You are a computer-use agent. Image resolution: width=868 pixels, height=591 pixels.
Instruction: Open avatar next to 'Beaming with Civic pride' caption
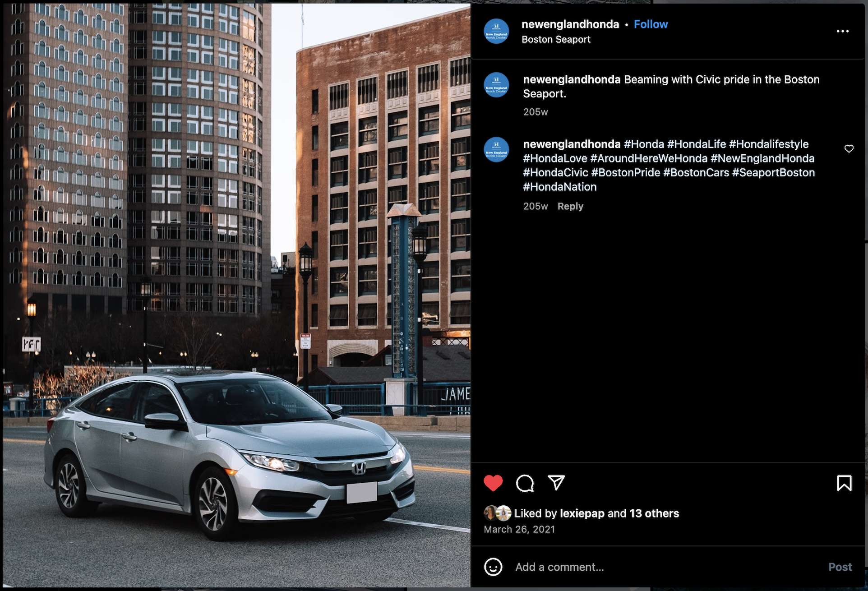(x=496, y=85)
